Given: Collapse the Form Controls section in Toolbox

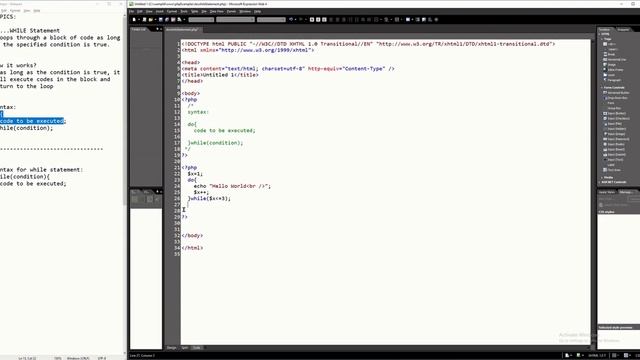Looking at the screenshot, I should (602, 87).
